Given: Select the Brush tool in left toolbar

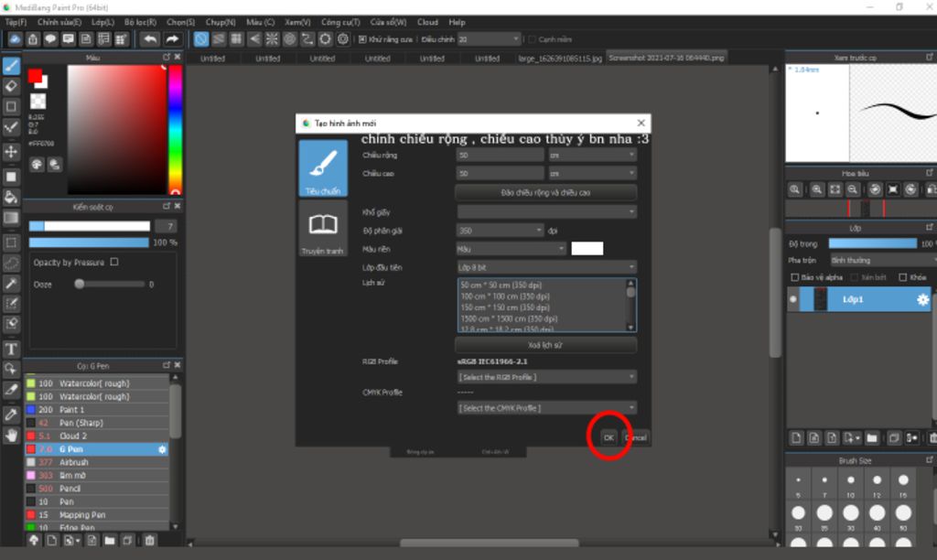Looking at the screenshot, I should (11, 66).
